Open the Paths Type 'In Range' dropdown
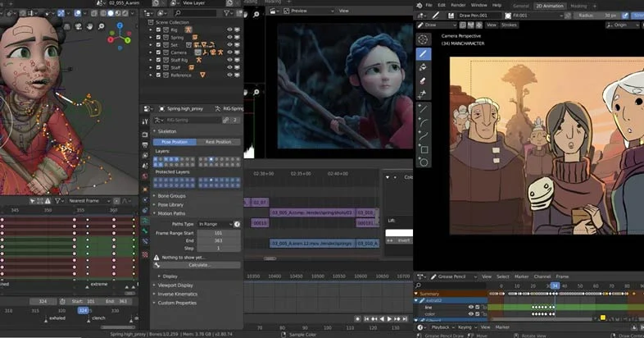The width and height of the screenshot is (644, 338). 215,224
